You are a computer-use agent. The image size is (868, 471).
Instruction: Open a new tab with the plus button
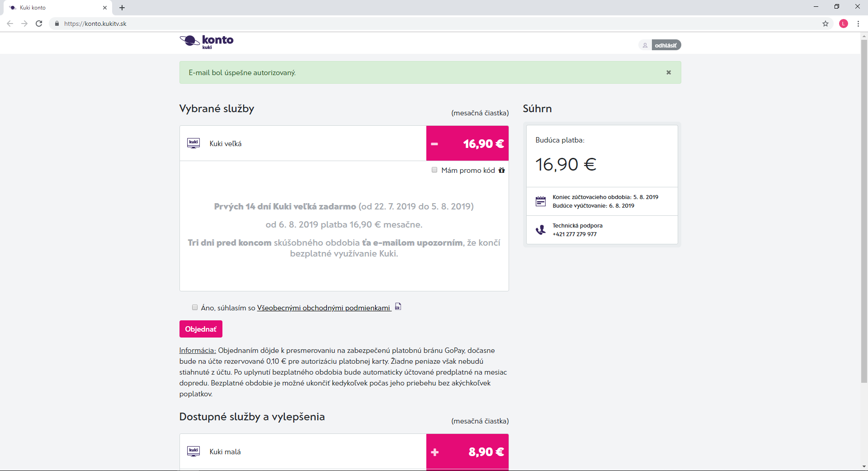(122, 8)
